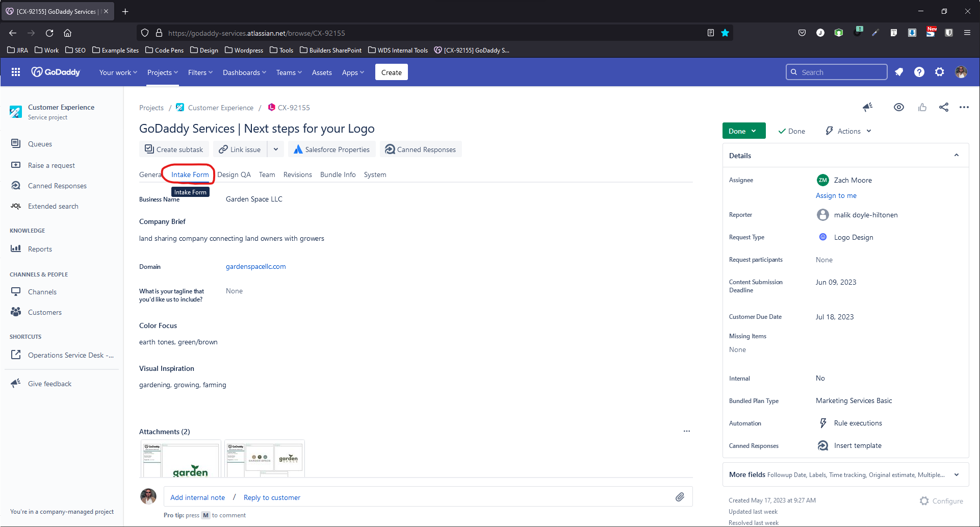
Task: Open a new browser tab
Action: (125, 11)
